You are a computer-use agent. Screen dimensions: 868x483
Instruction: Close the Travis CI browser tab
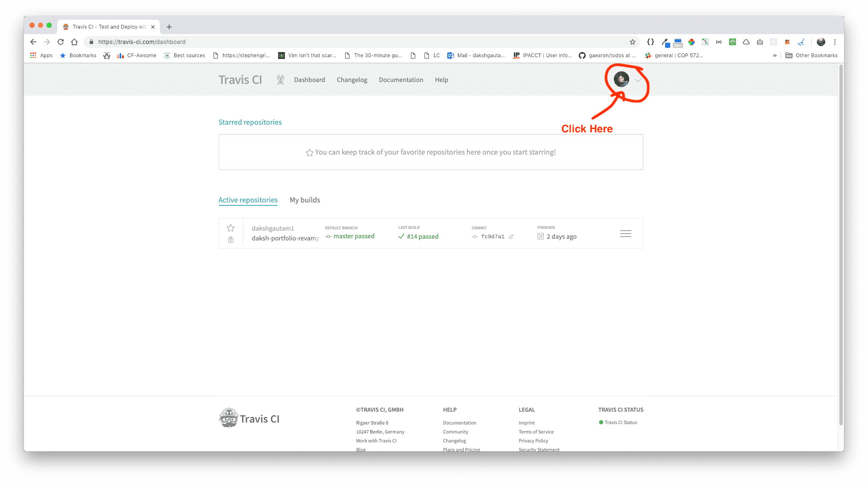153,27
